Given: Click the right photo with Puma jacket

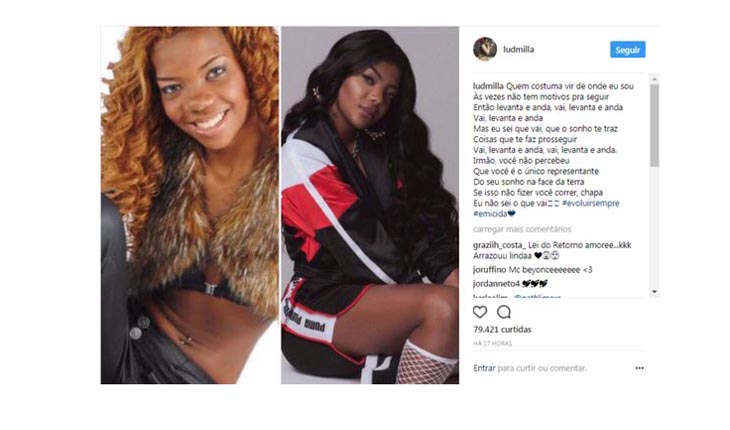Looking at the screenshot, I should click(370, 205).
